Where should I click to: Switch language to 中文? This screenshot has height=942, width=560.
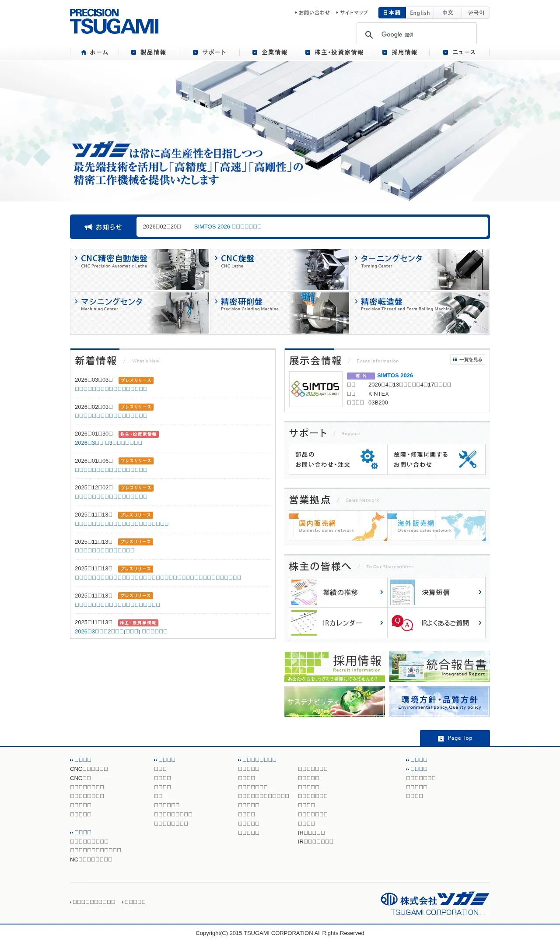pos(448,13)
